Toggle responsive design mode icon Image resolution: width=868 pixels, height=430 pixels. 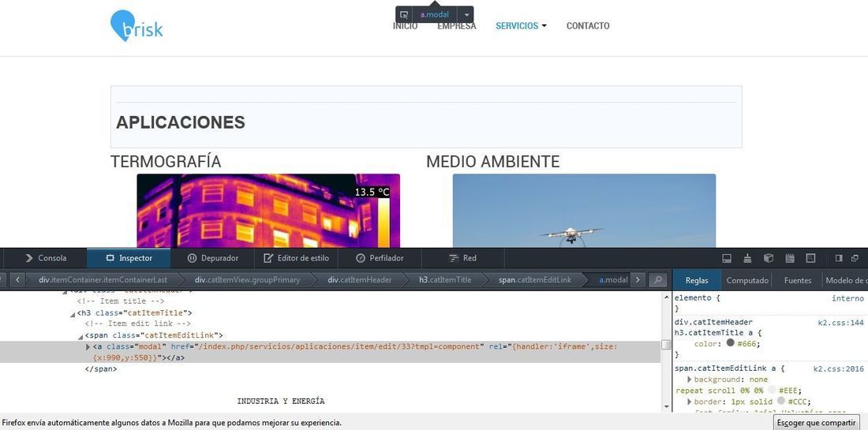click(811, 258)
